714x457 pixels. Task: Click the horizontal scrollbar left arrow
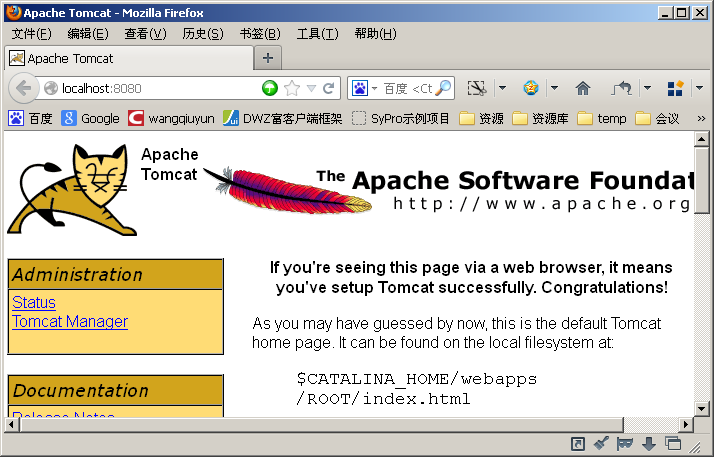(11, 425)
